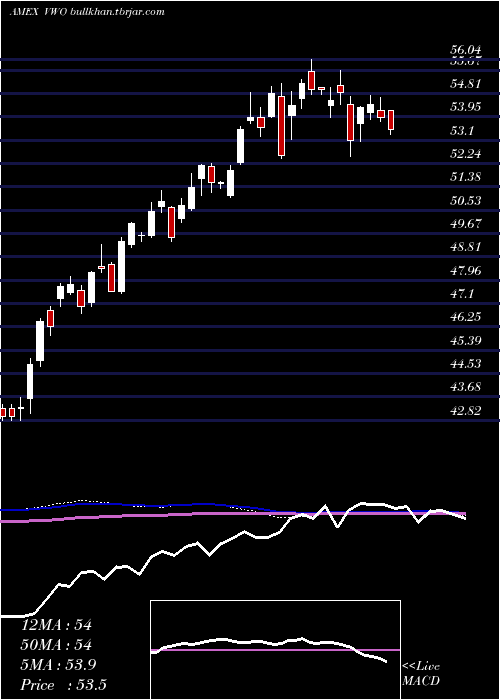Click the 46.25 price level label
Viewport: 500px width, 700px height.
tap(466, 317)
